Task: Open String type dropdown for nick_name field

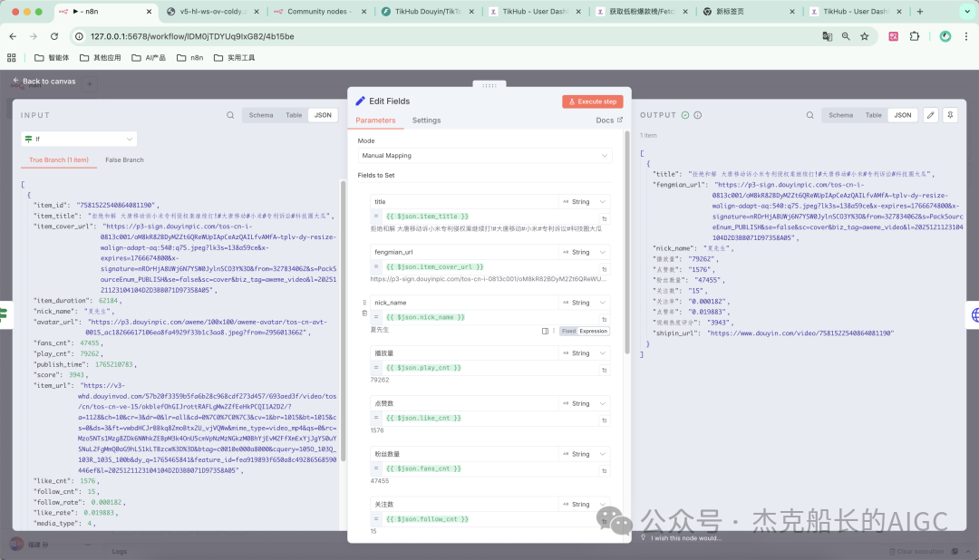Action: point(584,303)
